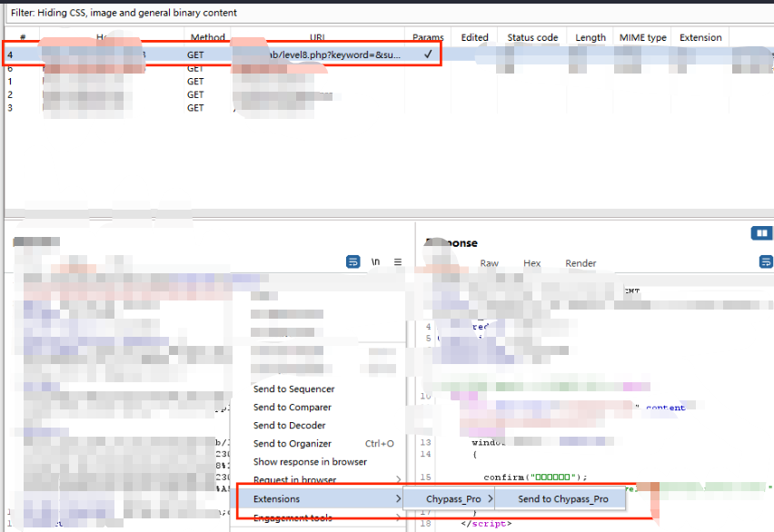Viewport: 774px width, 532px height.
Task: Sort by the Edited column header
Action: pyautogui.click(x=474, y=37)
